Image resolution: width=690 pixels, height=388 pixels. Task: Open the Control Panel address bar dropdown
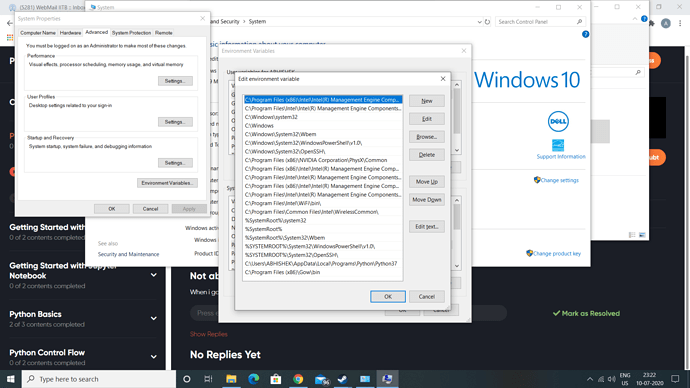pyautogui.click(x=479, y=22)
